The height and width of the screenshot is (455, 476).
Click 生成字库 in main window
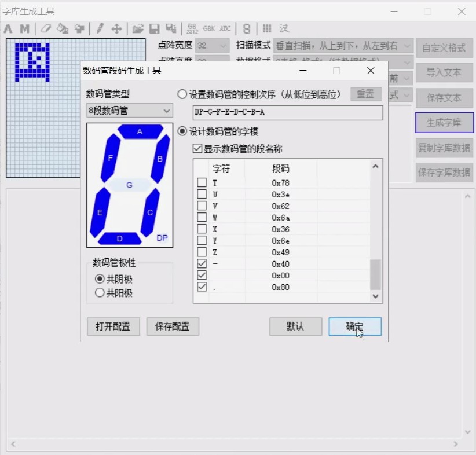coord(444,122)
